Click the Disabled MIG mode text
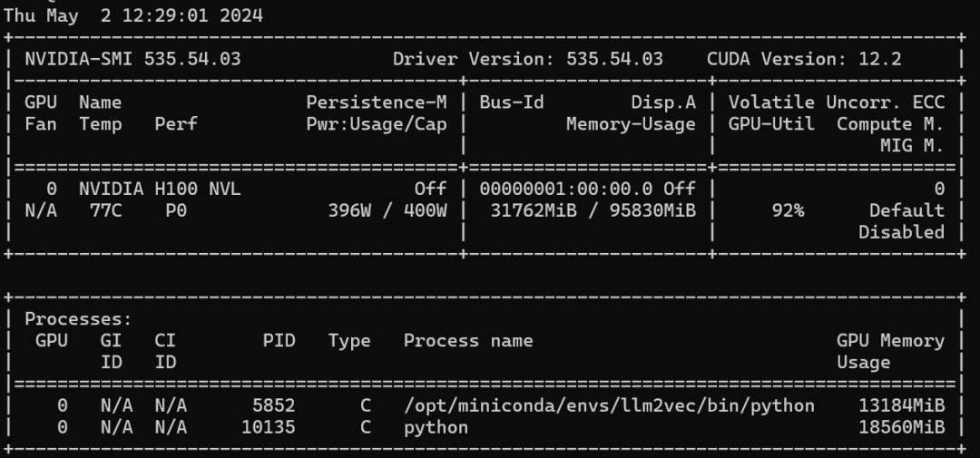Image resolution: width=980 pixels, height=458 pixels. coord(901,232)
